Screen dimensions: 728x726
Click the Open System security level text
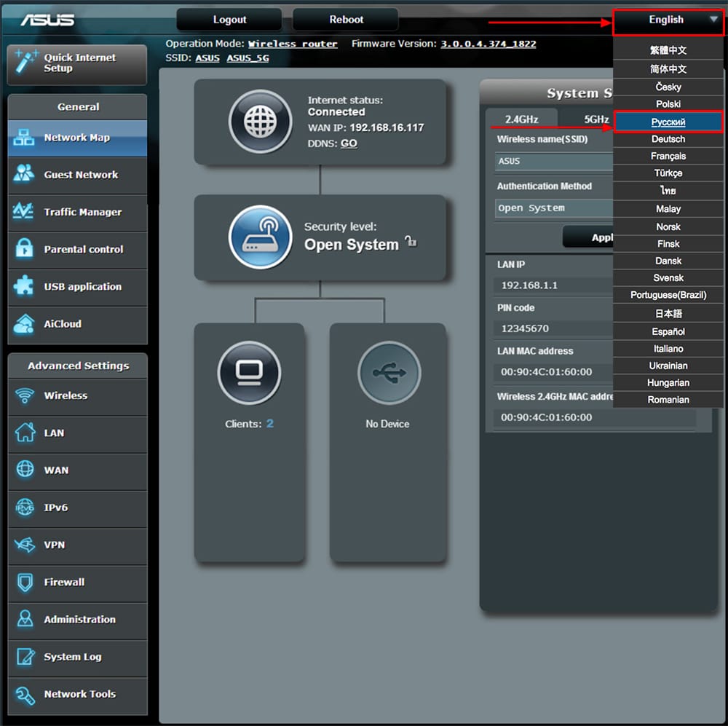[352, 245]
